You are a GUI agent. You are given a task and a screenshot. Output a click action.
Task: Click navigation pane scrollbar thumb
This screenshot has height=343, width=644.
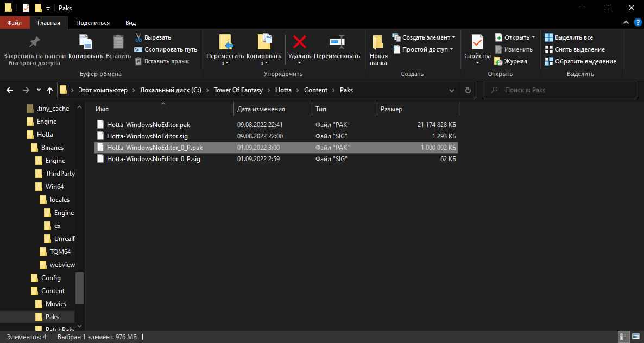pyautogui.click(x=80, y=288)
